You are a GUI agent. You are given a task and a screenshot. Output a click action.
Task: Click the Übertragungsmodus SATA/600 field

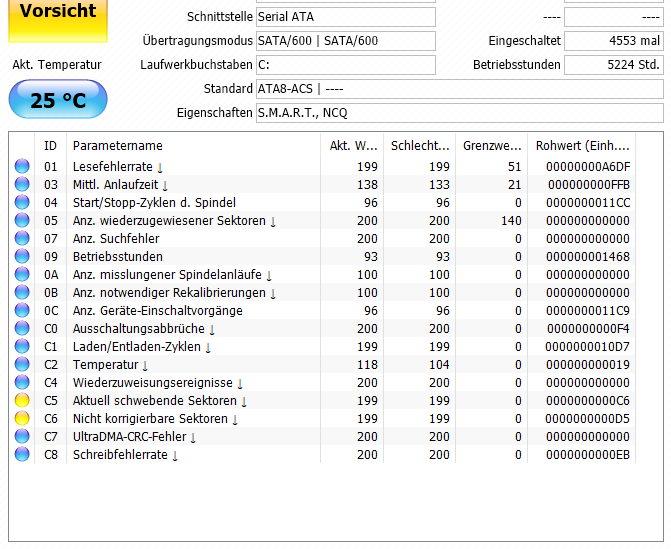tap(346, 41)
